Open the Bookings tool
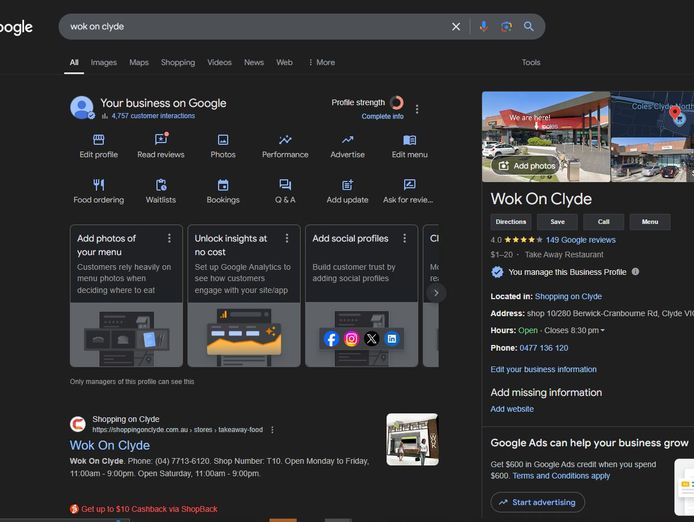 pos(223,191)
